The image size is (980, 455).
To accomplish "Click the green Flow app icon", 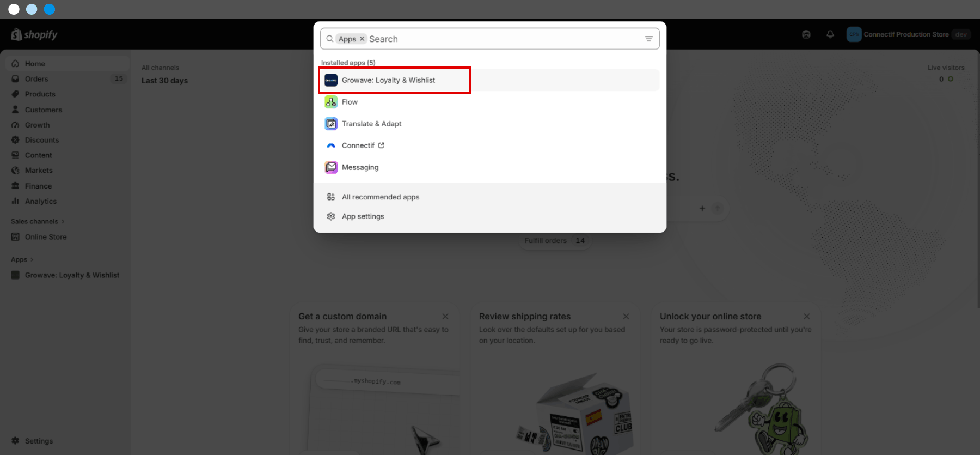I will coord(331,102).
